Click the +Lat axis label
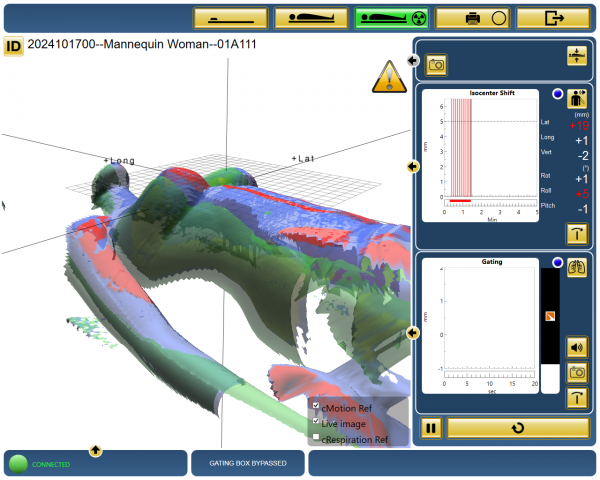Image resolution: width=600 pixels, height=480 pixels. point(303,158)
